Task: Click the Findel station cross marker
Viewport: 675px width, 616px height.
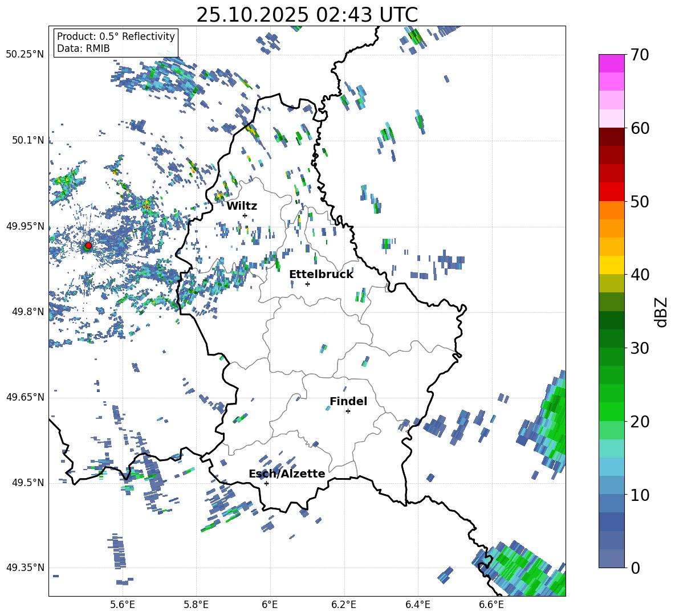Action: click(x=348, y=411)
